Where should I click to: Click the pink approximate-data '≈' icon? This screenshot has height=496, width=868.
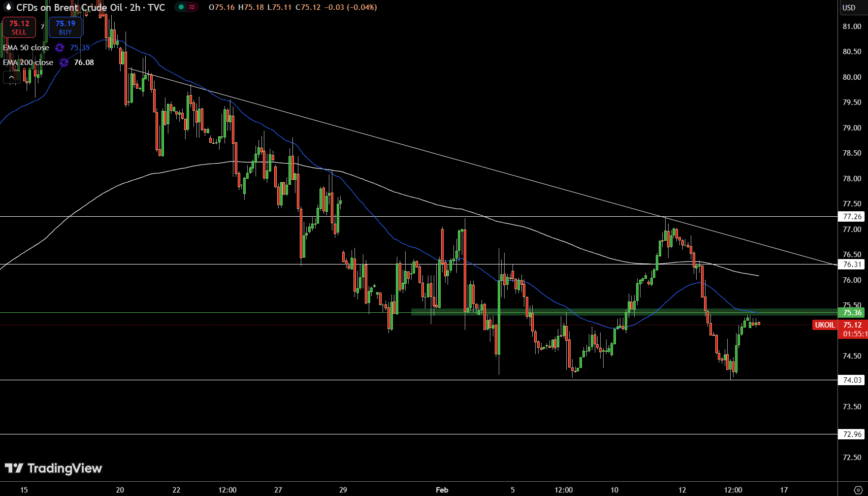(192, 7)
